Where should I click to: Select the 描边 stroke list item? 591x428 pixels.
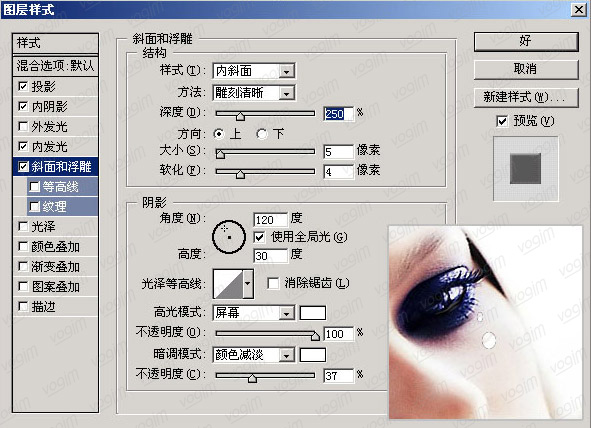point(55,307)
